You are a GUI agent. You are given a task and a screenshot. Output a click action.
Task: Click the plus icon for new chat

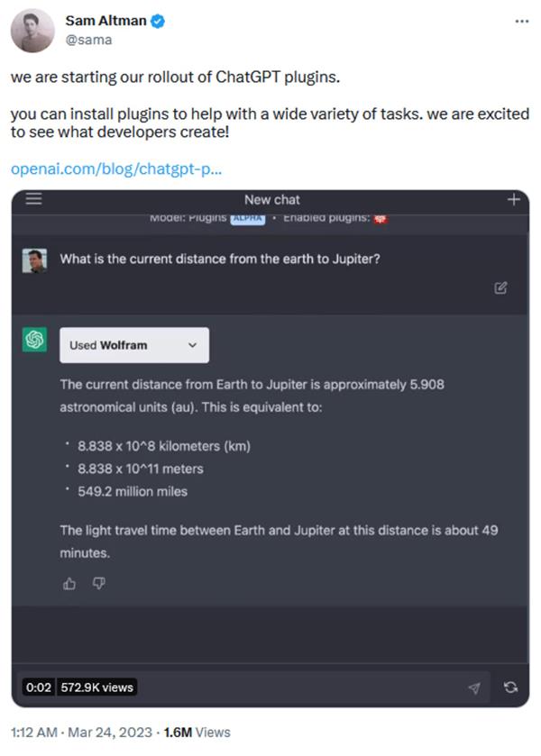click(514, 199)
